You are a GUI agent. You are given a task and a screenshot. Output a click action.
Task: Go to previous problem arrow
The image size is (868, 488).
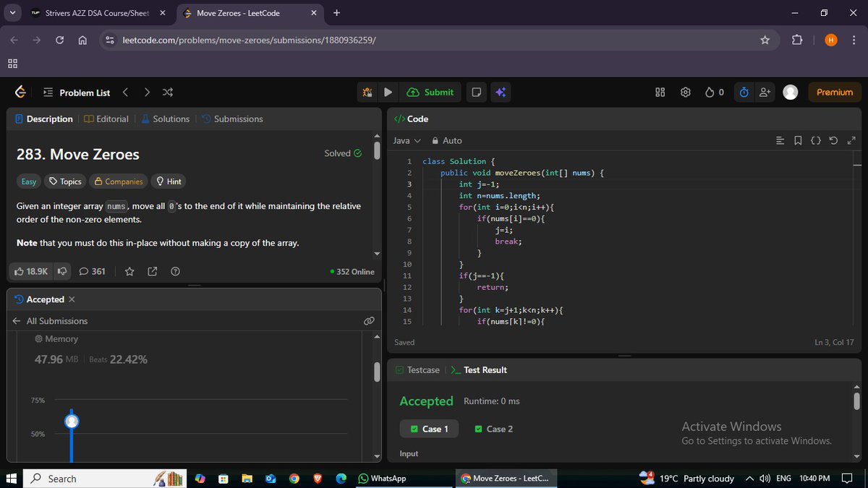point(125,92)
